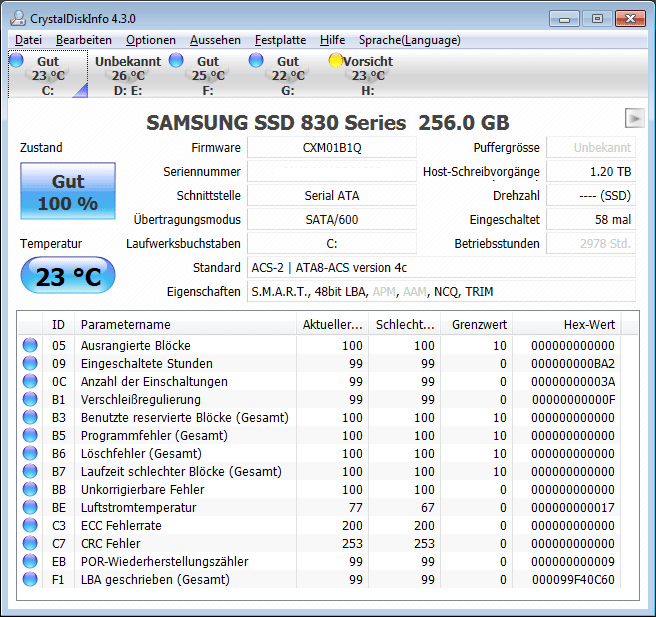Click the status orb for Ausrangierte Blöcke

coord(30,345)
